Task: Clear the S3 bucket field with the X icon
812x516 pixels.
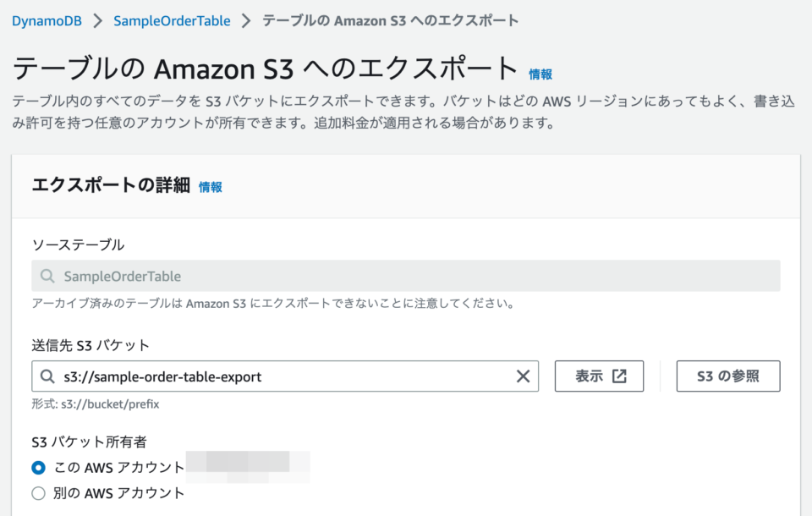Action: pyautogui.click(x=523, y=376)
